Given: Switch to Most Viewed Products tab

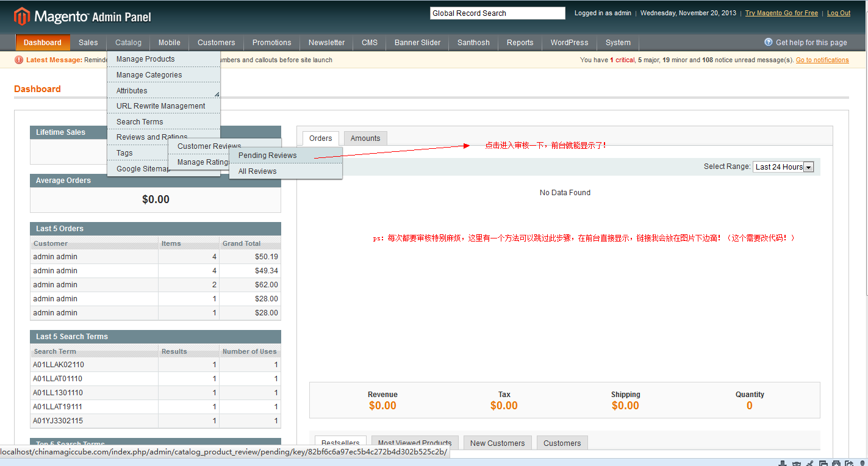Looking at the screenshot, I should [x=415, y=443].
